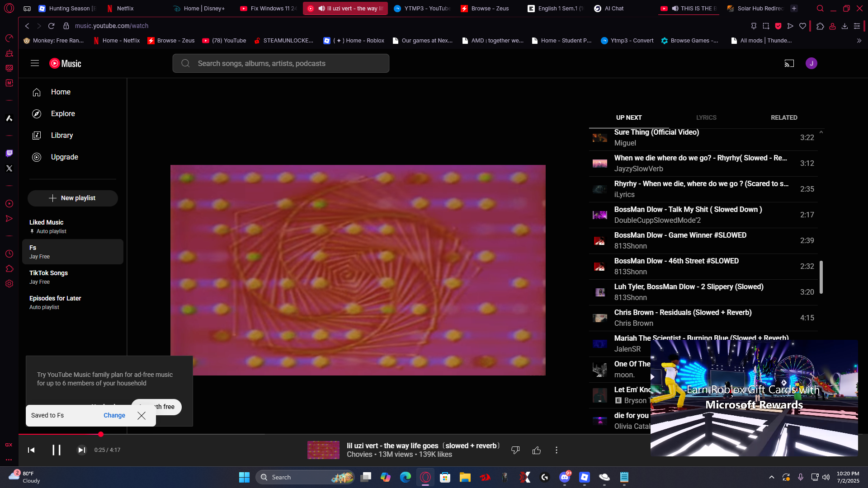Viewport: 868px width, 488px height.
Task: Dismiss the Saved to Fs notification
Action: tap(142, 415)
